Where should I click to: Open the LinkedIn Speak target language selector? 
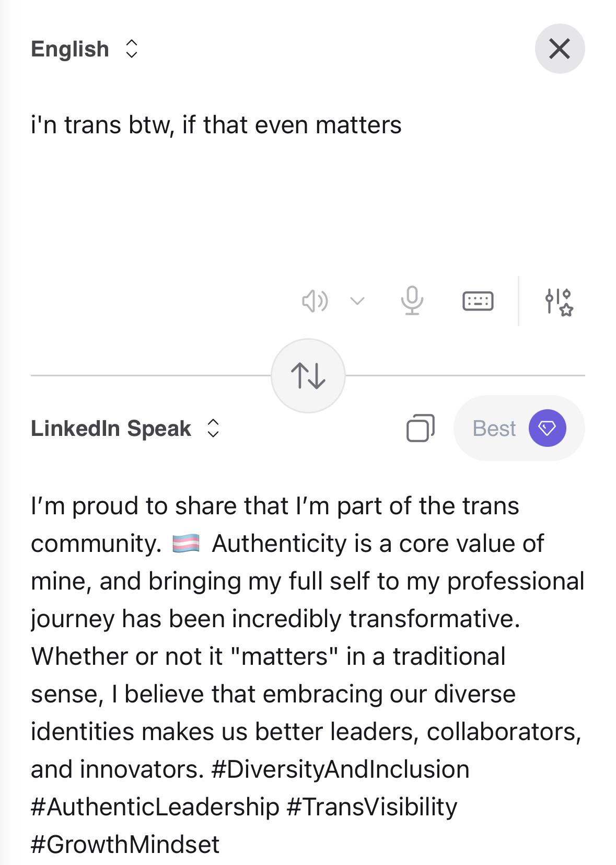click(x=111, y=428)
